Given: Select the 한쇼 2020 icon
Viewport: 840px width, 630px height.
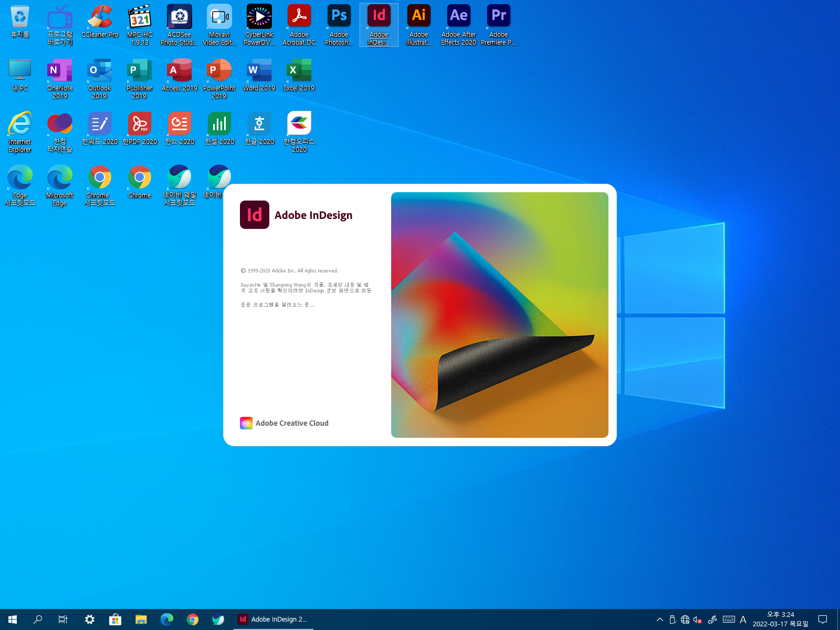Looking at the screenshot, I should coord(180,129).
